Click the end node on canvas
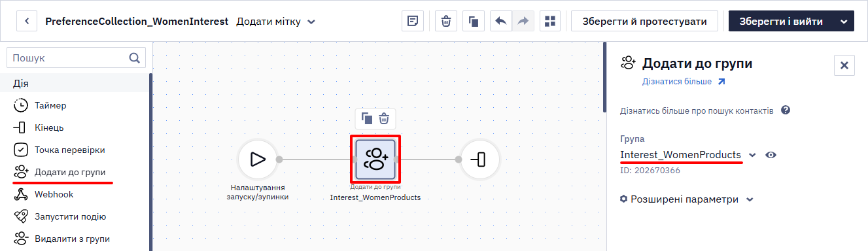Image resolution: width=868 pixels, height=251 pixels. coord(480,159)
